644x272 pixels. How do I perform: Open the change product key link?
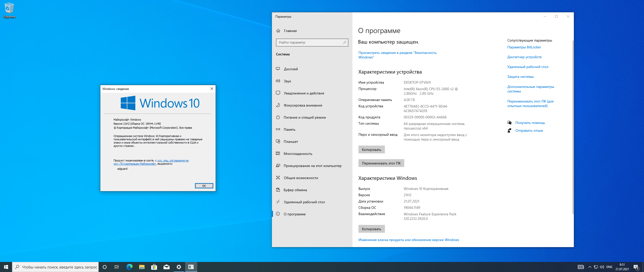click(409, 240)
